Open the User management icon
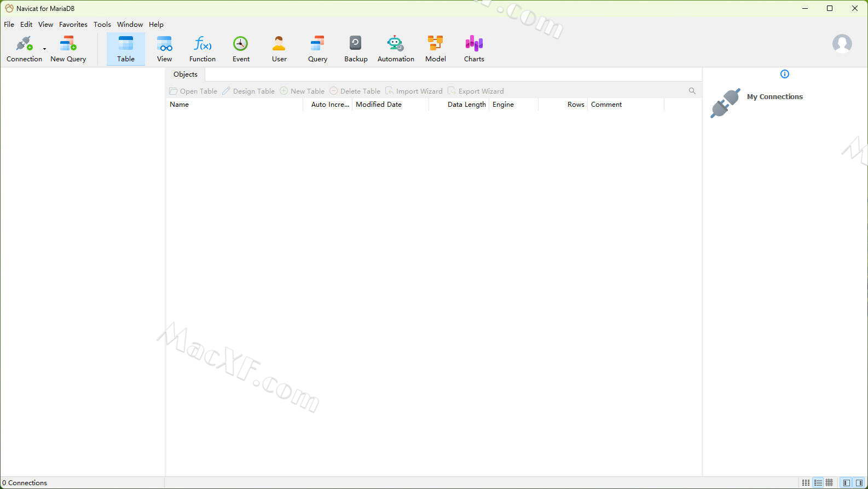Viewport: 868px width, 489px height. pyautogui.click(x=279, y=44)
